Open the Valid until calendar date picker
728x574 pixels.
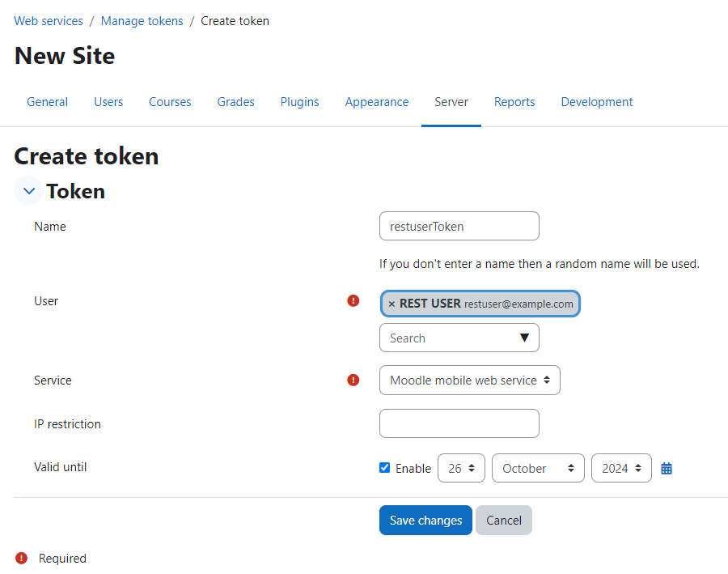click(667, 469)
